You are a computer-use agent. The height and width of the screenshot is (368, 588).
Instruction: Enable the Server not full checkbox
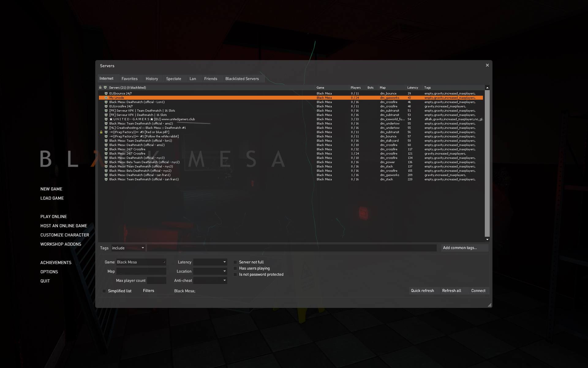pyautogui.click(x=235, y=262)
